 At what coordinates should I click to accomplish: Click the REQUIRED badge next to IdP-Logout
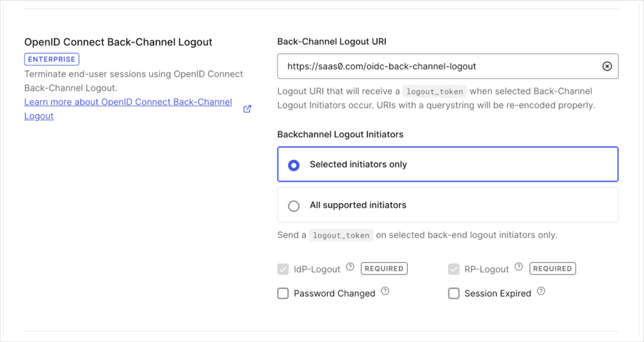[384, 269]
